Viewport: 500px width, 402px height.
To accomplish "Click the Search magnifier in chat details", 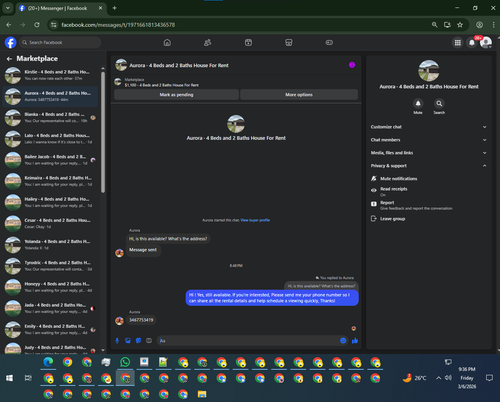I will pos(439,103).
